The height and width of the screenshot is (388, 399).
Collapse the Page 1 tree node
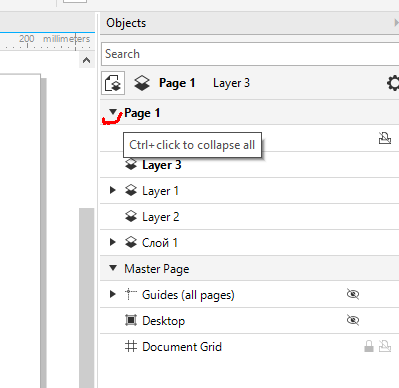[x=113, y=112]
